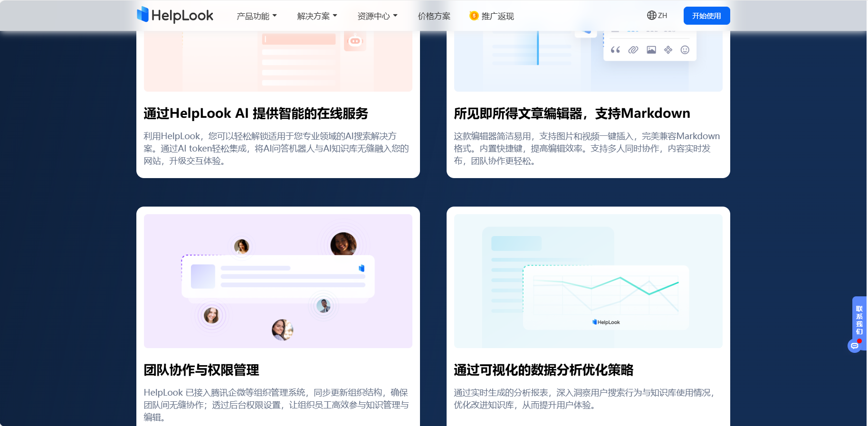Click heading 所见即所得文章编辑器，支持Markdown
Image resolution: width=868 pixels, height=426 pixels.
(572, 114)
